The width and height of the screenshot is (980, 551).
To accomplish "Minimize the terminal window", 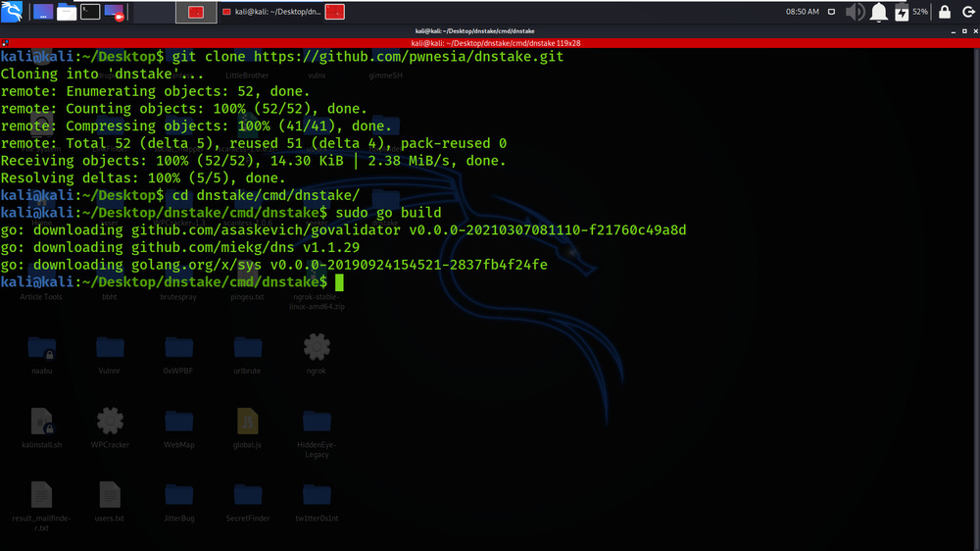I will tap(954, 30).
